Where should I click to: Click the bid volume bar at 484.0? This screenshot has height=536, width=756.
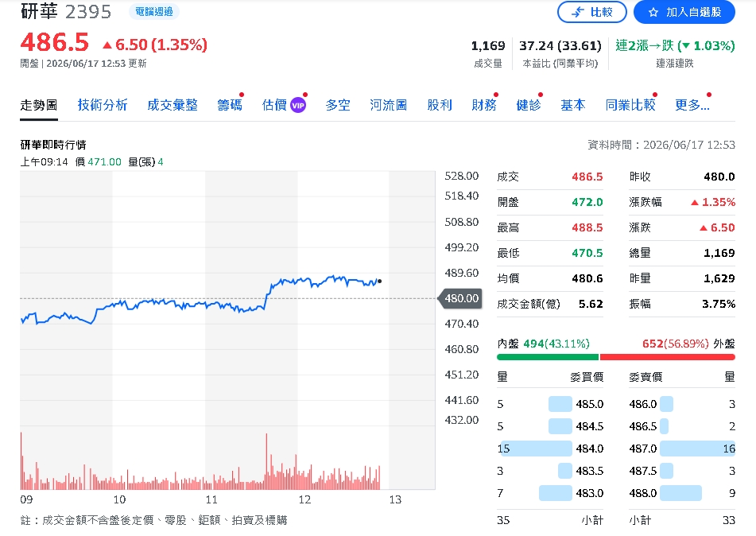[x=536, y=449]
